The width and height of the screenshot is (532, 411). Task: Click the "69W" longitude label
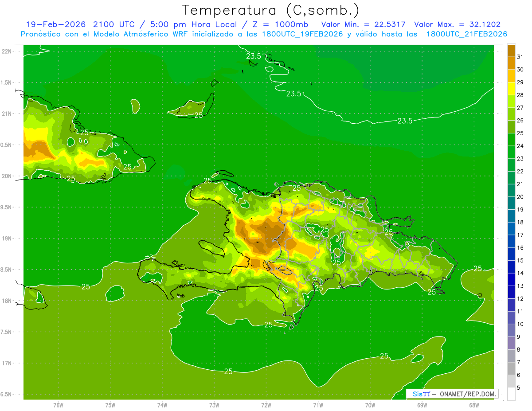click(422, 404)
